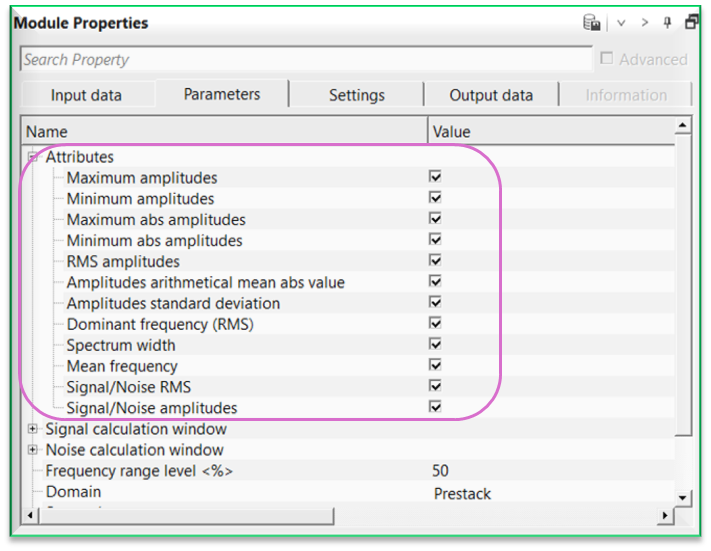
Task: Click the database save icon in header
Action: (592, 23)
